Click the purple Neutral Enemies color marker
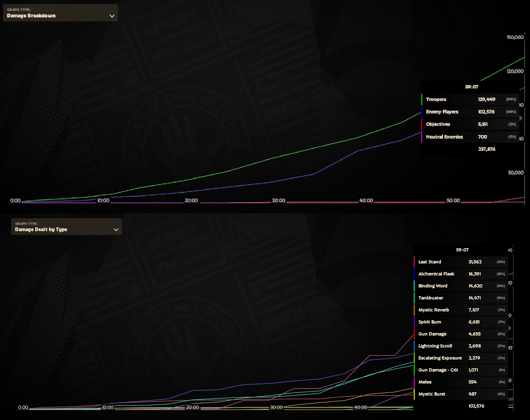 (422, 137)
